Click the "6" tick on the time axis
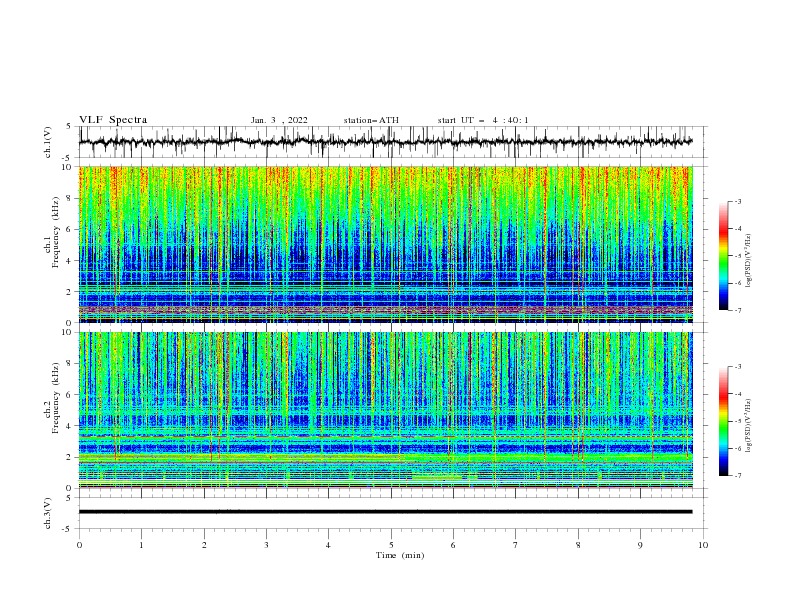Screen dimensions: 792x612 point(453,545)
